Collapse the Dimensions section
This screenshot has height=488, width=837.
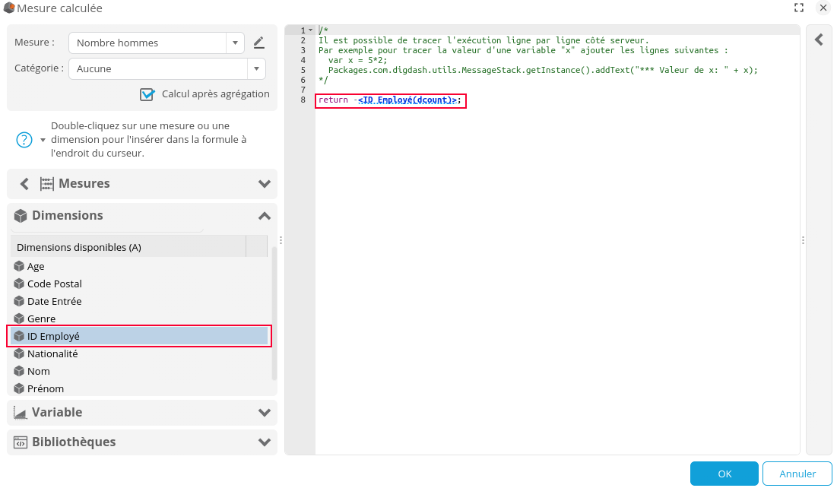(x=264, y=216)
